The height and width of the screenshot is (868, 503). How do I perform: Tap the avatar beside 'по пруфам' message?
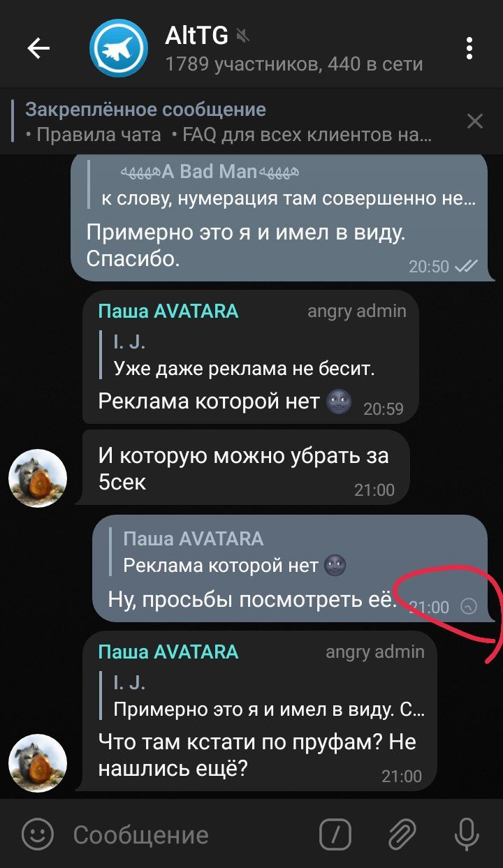38,763
